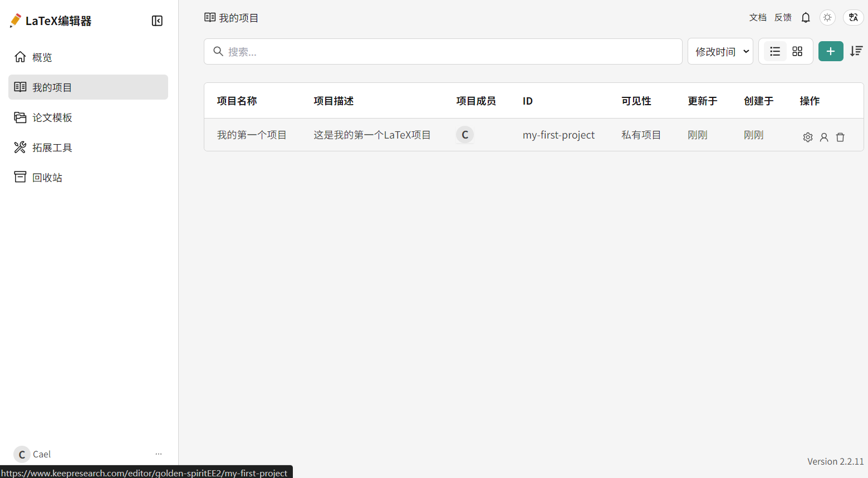Open the notifications bell
Viewport: 868px width, 478px height.
[806, 18]
